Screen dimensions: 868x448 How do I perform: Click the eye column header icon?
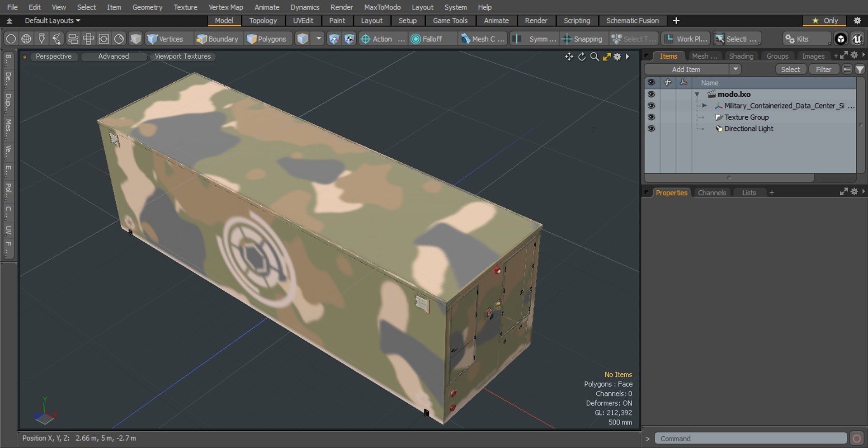[x=651, y=82]
